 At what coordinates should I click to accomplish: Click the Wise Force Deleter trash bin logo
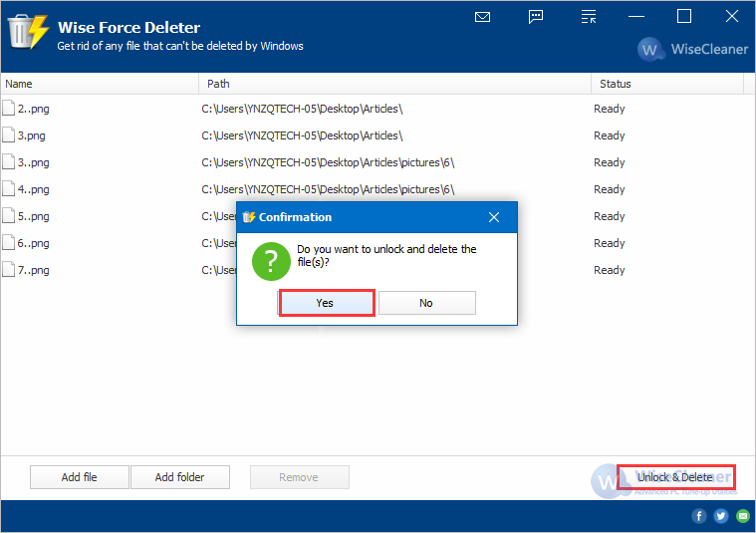(29, 32)
